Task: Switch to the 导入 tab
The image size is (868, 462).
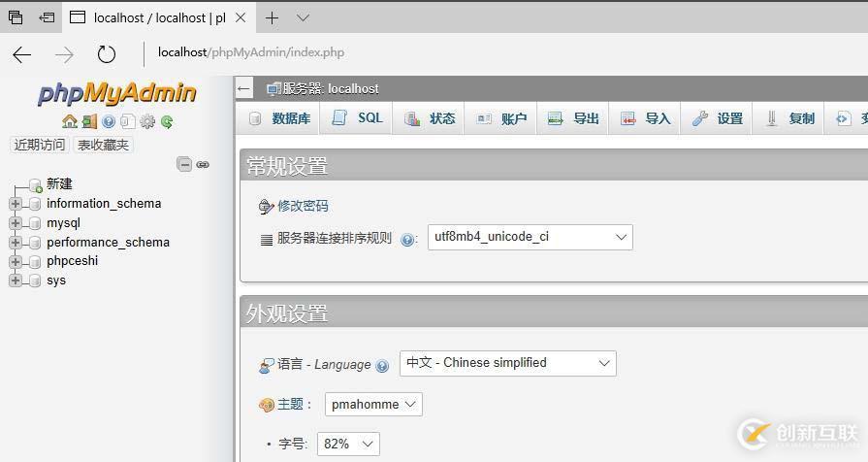Action: tap(645, 118)
